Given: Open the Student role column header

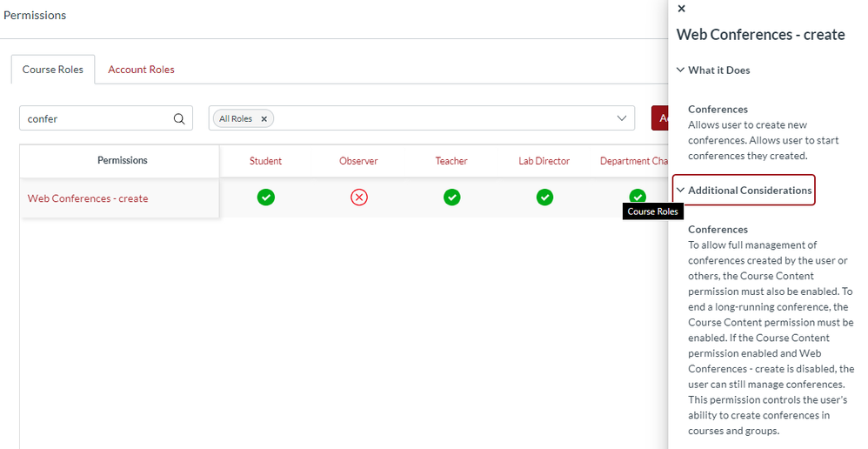Looking at the screenshot, I should coord(265,161).
